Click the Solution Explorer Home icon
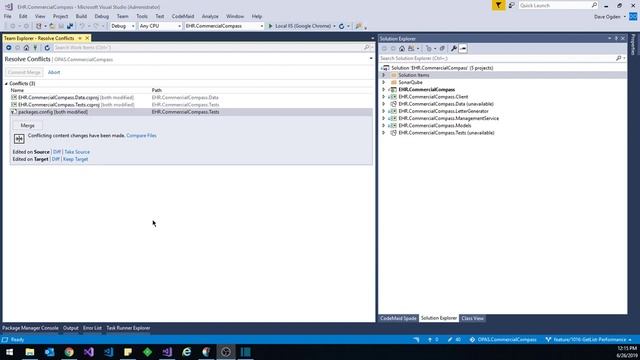The width and height of the screenshot is (640, 360). (402, 49)
